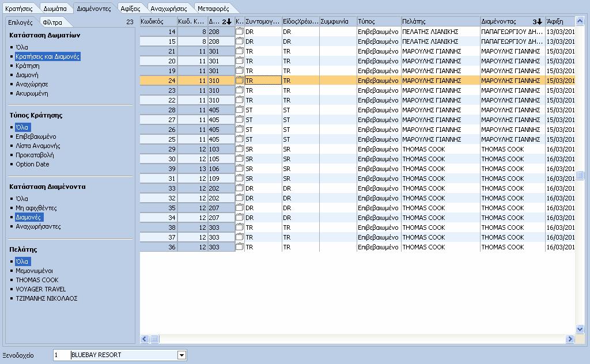The width and height of the screenshot is (590, 364).
Task: Sort by the Άφιξη column header
Action: (560, 21)
